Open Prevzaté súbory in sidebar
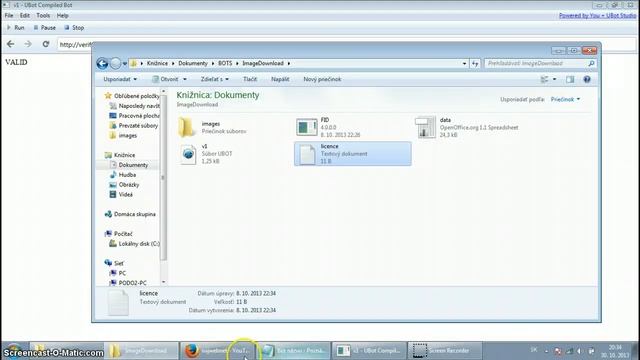Viewport: 640px width, 360px height. [x=134, y=125]
